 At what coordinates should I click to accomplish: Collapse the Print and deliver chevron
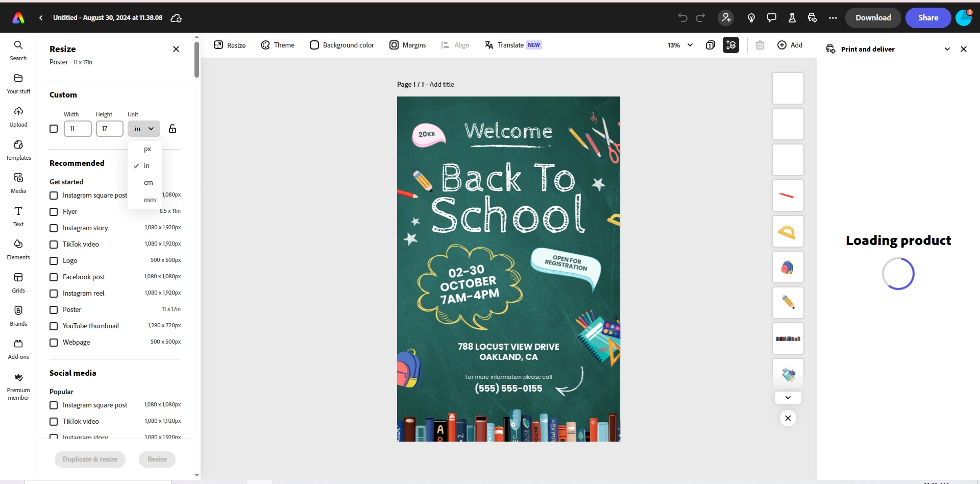click(947, 49)
